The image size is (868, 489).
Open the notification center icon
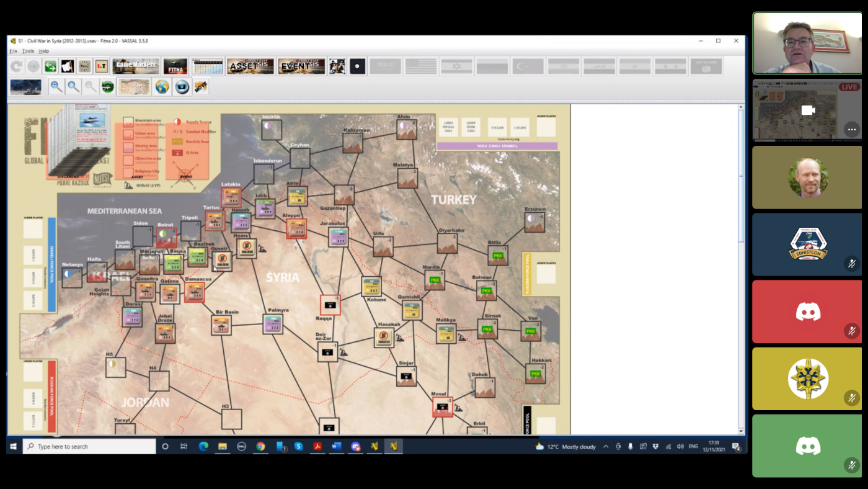[x=736, y=446]
